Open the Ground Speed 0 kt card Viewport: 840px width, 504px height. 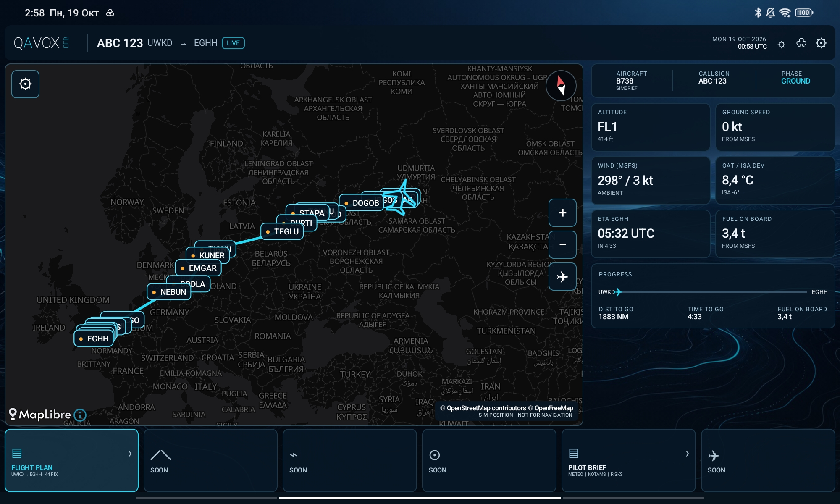[775, 127]
